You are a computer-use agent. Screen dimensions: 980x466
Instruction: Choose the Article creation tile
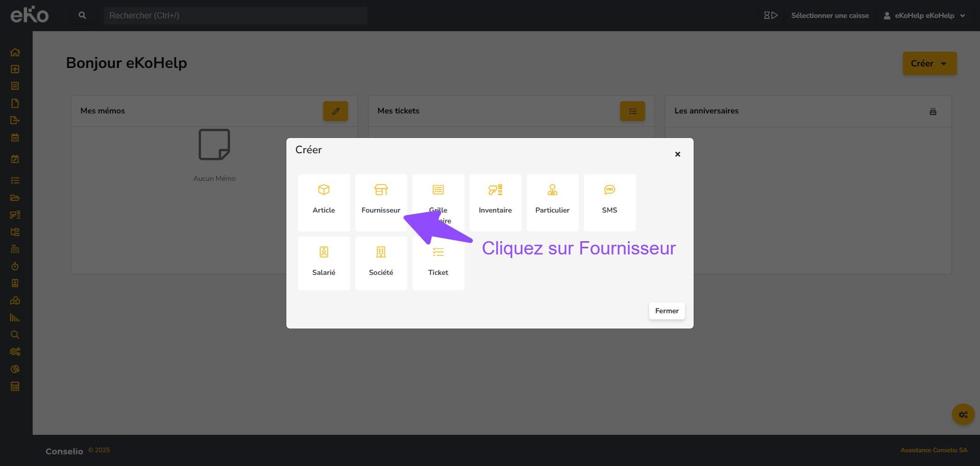(x=324, y=202)
